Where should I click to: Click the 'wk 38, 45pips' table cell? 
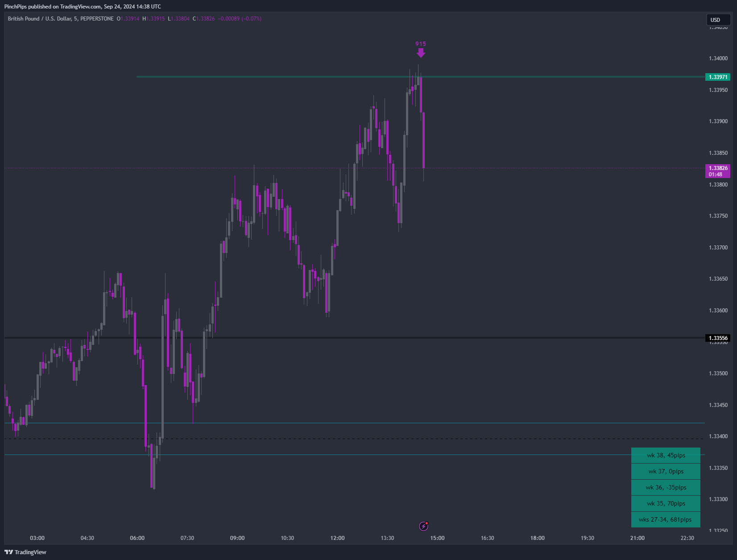[666, 456]
